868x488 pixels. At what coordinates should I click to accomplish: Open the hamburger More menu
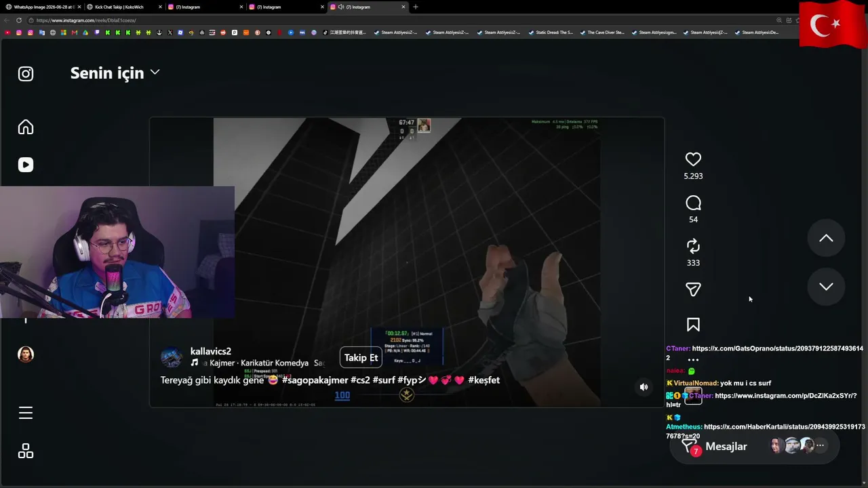26,413
